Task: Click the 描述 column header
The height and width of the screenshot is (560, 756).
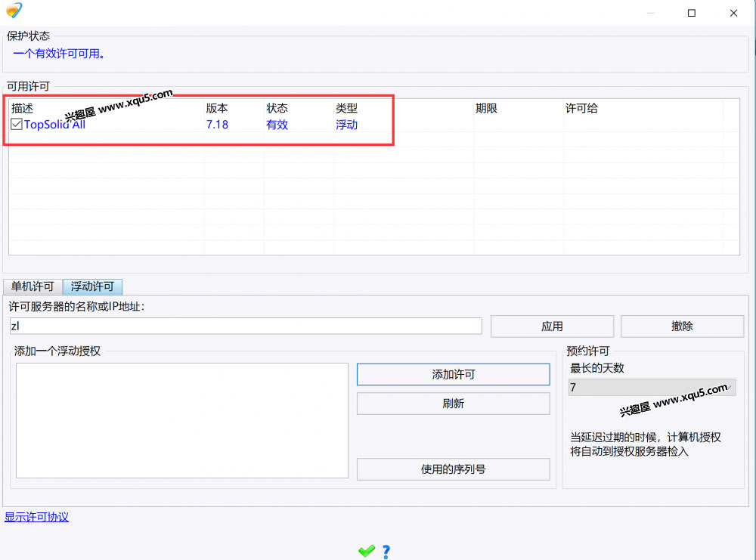Action: pyautogui.click(x=22, y=108)
